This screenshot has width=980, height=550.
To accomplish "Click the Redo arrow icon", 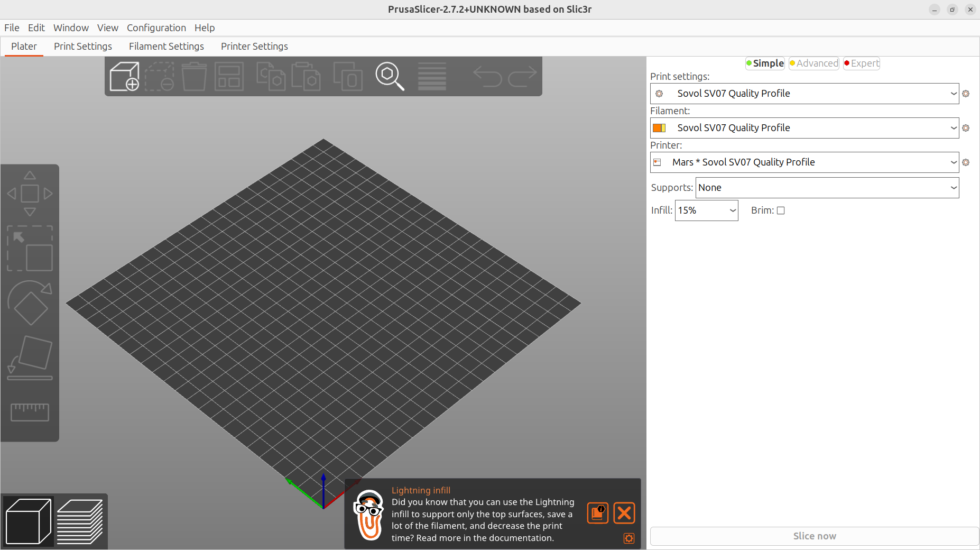I will [522, 77].
